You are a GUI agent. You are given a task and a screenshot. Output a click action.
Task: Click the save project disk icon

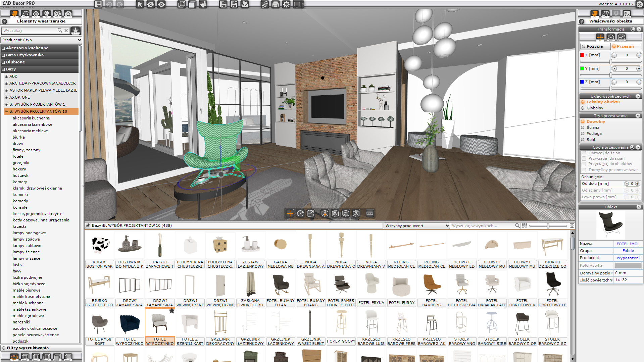(x=98, y=4)
